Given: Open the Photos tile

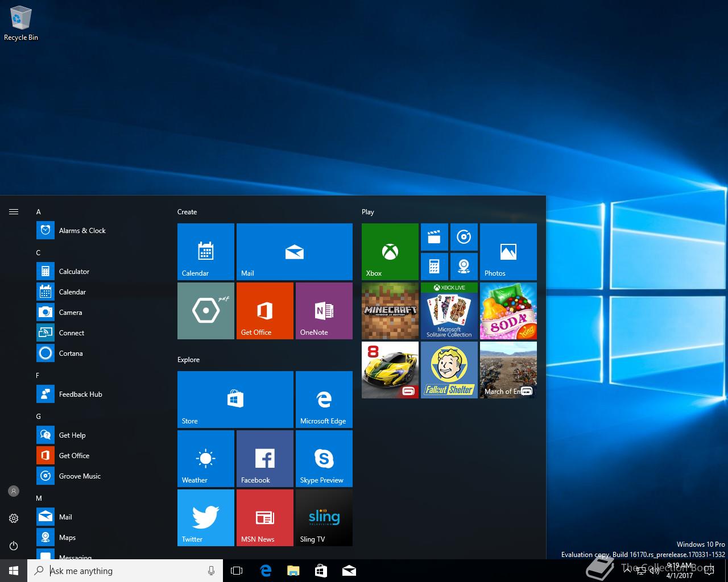Looking at the screenshot, I should pyautogui.click(x=508, y=252).
